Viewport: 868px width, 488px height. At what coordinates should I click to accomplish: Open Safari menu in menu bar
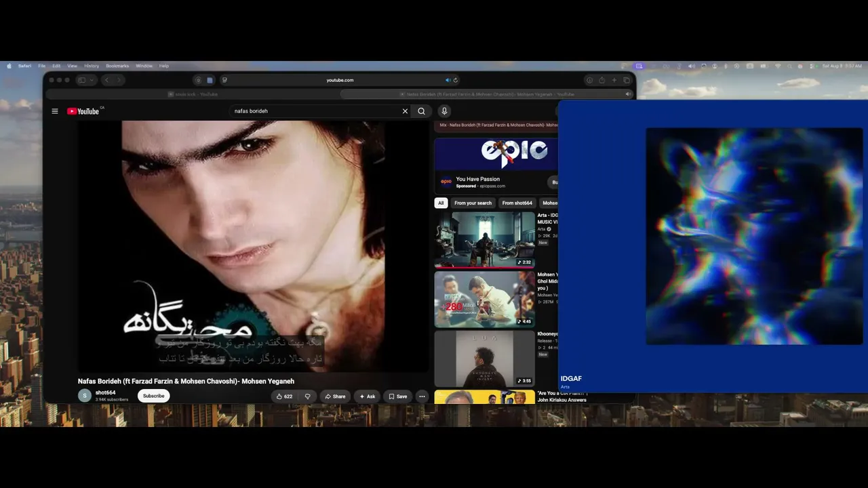[x=25, y=66]
